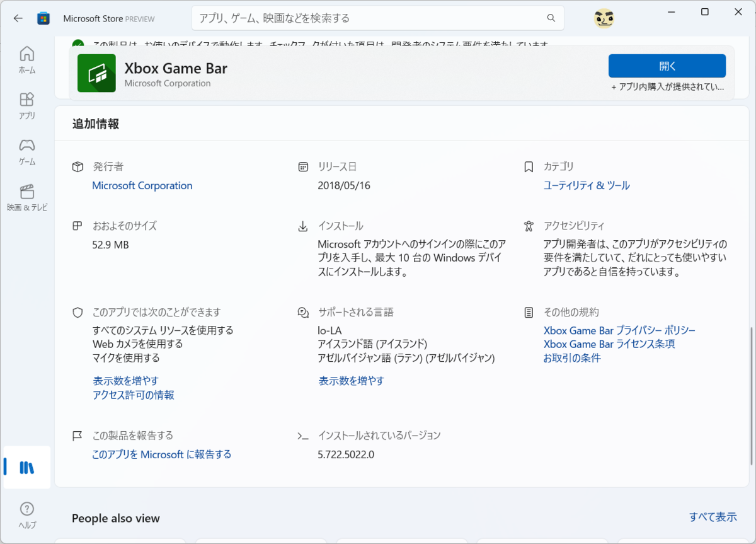The image size is (756, 544).
Task: Open the ユーティリティ & ツール category link
Action: pos(587,185)
